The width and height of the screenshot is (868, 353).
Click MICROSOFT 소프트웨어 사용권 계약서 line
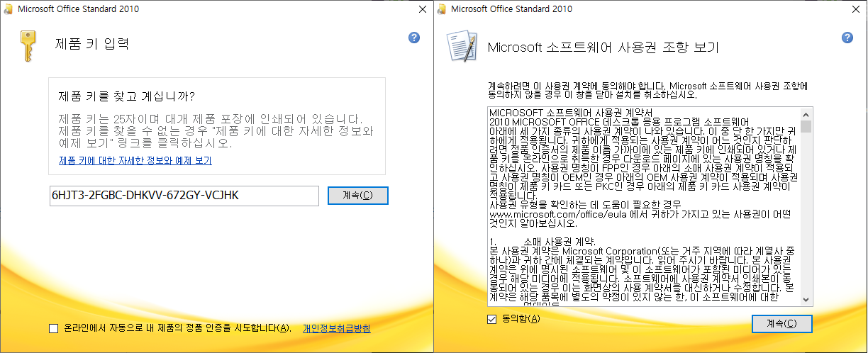571,113
